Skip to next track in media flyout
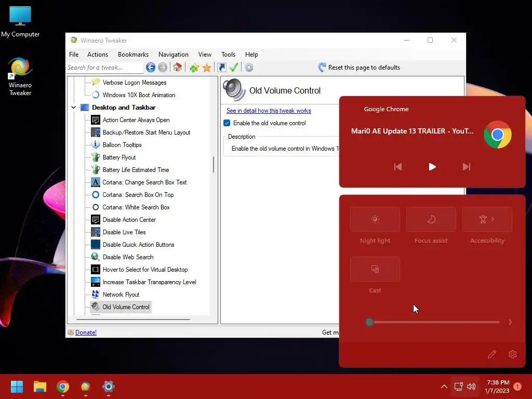This screenshot has height=399, width=532. click(467, 167)
